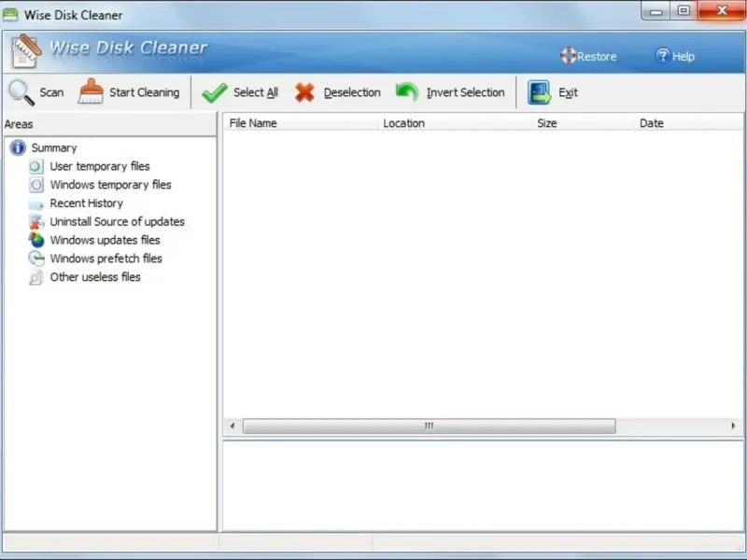Click the red X Deselection icon

304,92
